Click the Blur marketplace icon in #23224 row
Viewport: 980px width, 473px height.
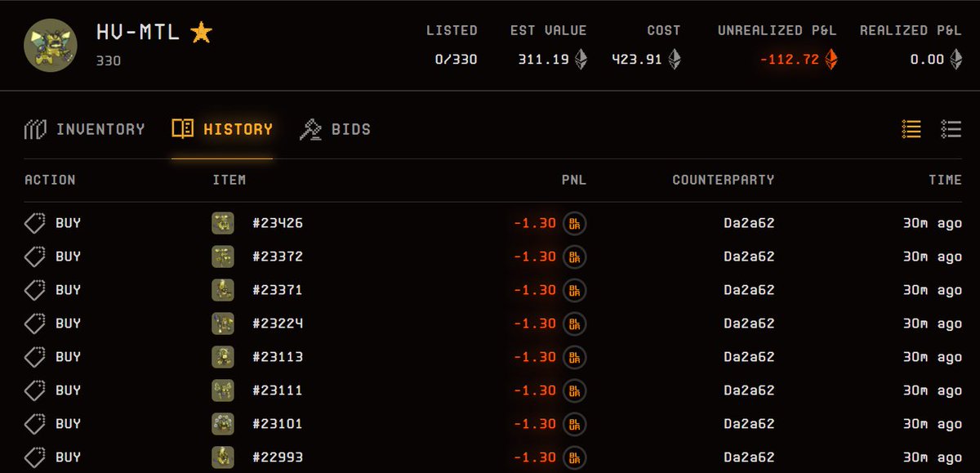575,324
